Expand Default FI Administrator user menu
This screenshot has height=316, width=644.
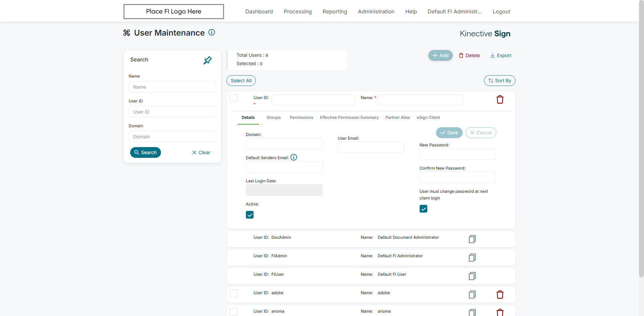coord(454,11)
